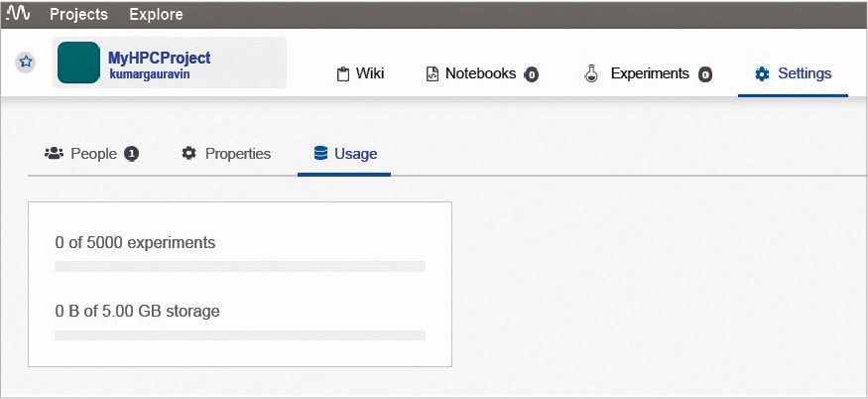Viewport: 868px width, 399px height.
Task: Click the Usage database icon
Action: [x=319, y=154]
